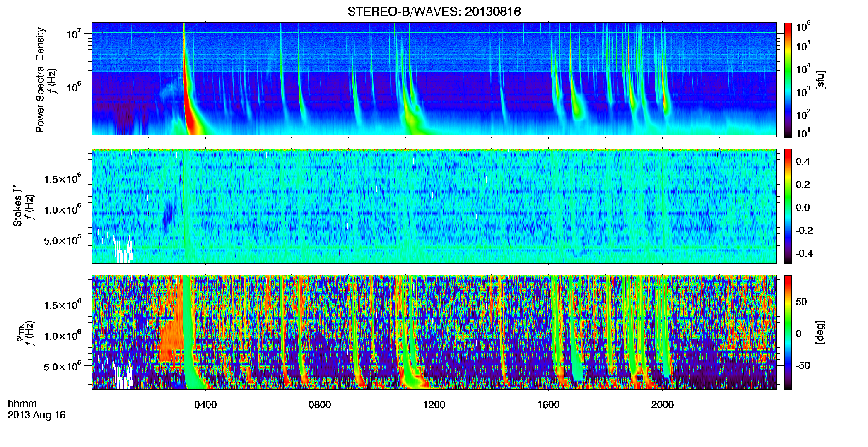Image resolution: width=868 pixels, height=447 pixels.
Task: Click the hhmm time format label
Action: tap(22, 404)
